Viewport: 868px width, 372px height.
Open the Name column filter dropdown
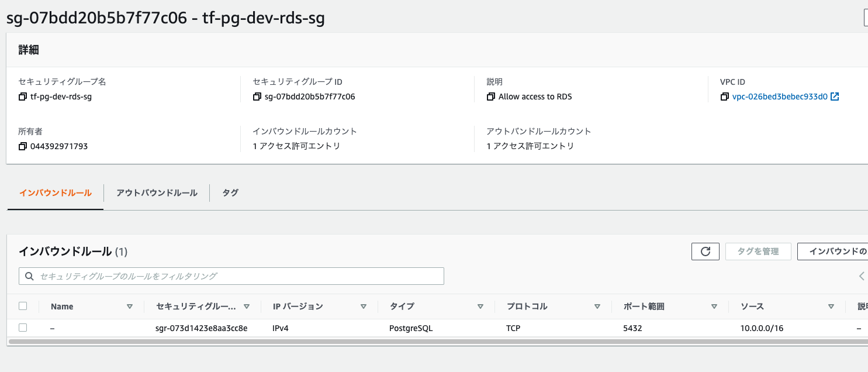pyautogui.click(x=130, y=306)
